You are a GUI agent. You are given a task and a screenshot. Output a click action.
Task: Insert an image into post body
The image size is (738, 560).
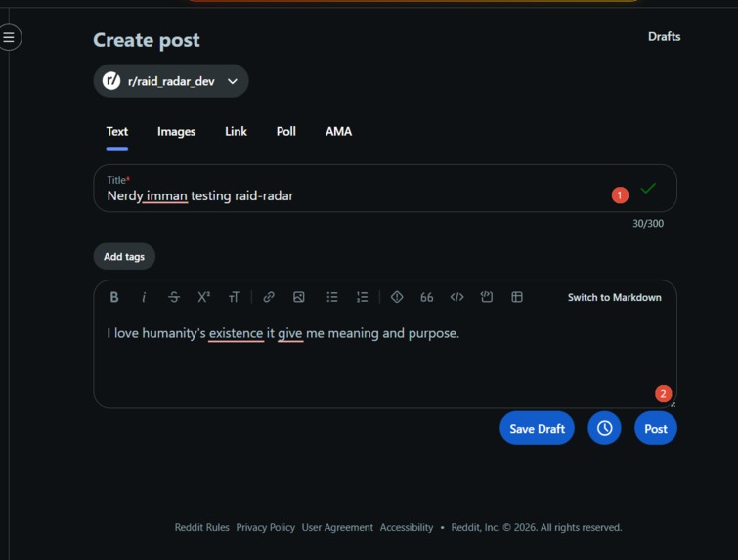point(299,297)
